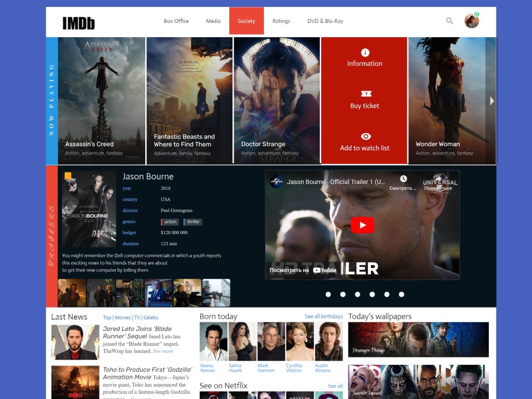Click the action genre tag
The height and width of the screenshot is (399, 532).
pyautogui.click(x=170, y=221)
